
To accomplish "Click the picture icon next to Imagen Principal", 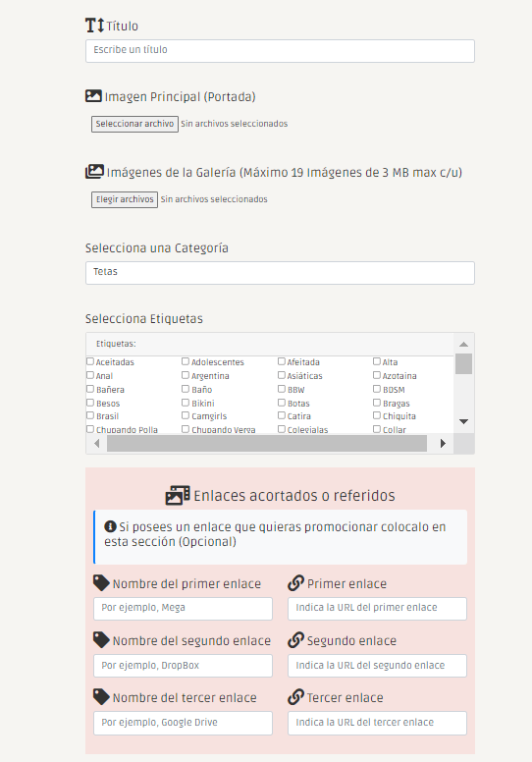I will pos(93,95).
